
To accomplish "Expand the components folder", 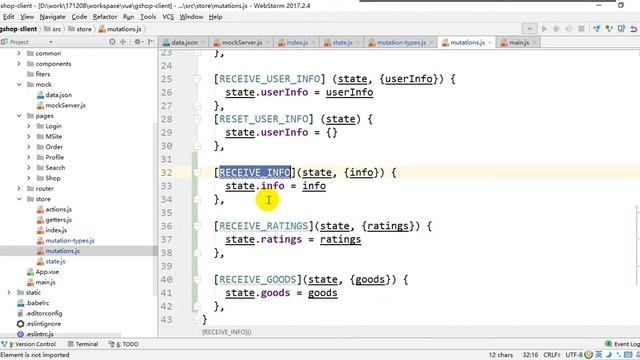I will coord(19,64).
